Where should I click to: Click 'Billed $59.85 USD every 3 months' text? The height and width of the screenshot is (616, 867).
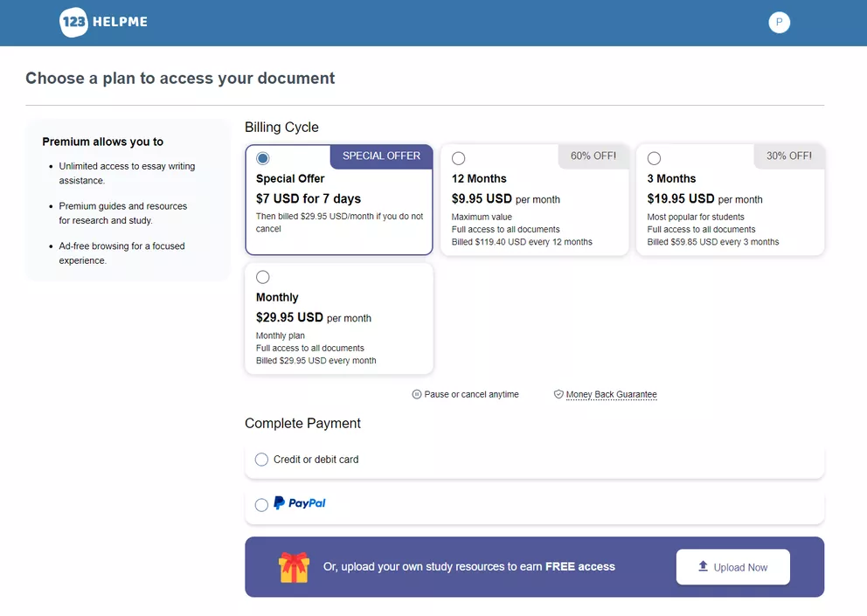(712, 242)
